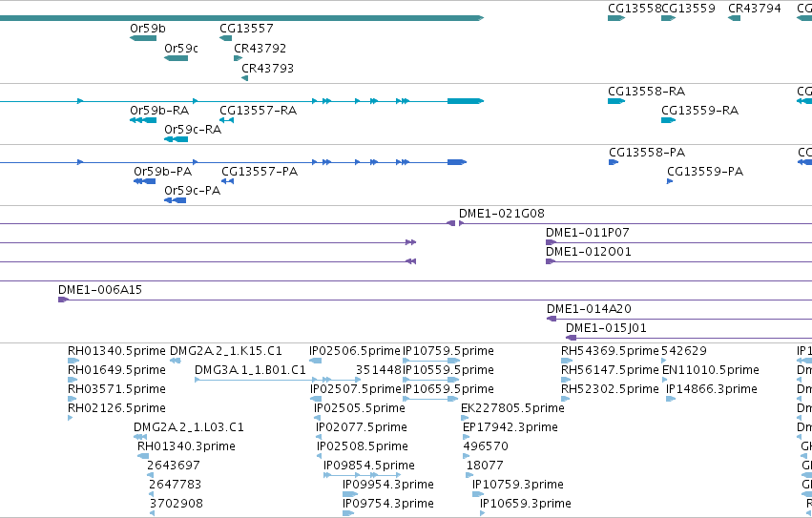Image resolution: width=812 pixels, height=518 pixels.
Task: Select the Or59c gene arrow
Action: click(177, 58)
